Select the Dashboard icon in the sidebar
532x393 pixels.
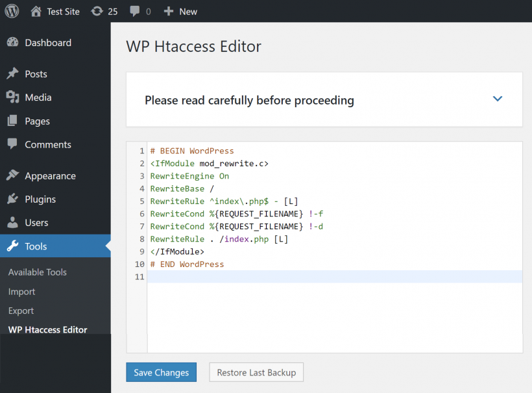14,42
